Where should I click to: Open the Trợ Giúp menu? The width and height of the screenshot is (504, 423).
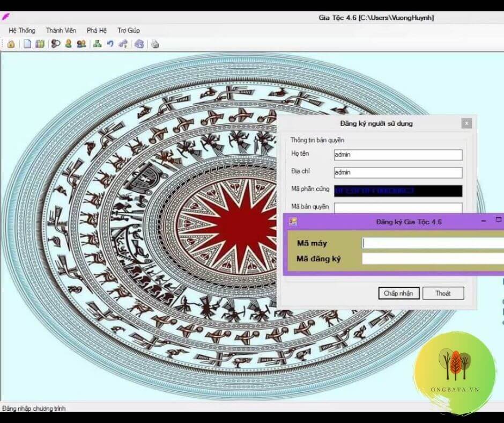(x=129, y=31)
